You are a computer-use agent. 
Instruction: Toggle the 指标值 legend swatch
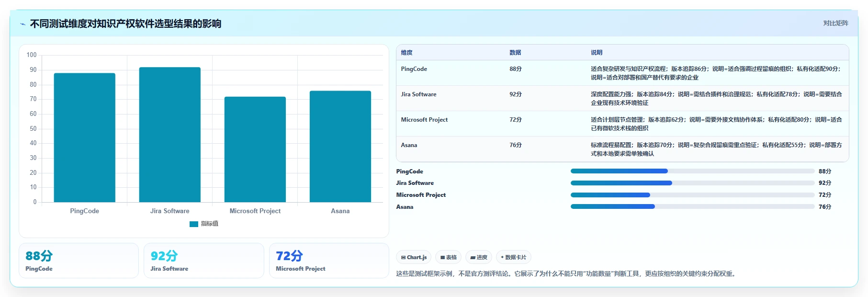(194, 224)
